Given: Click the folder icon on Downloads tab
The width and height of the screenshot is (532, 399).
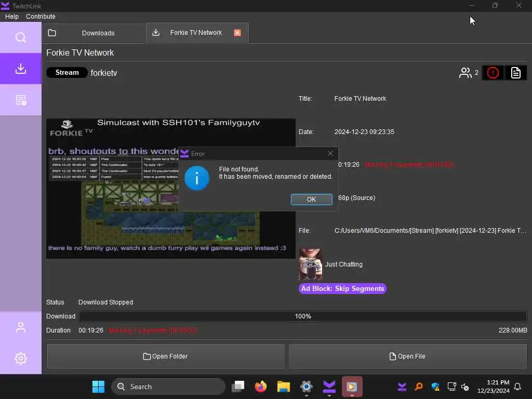Looking at the screenshot, I should point(52,33).
